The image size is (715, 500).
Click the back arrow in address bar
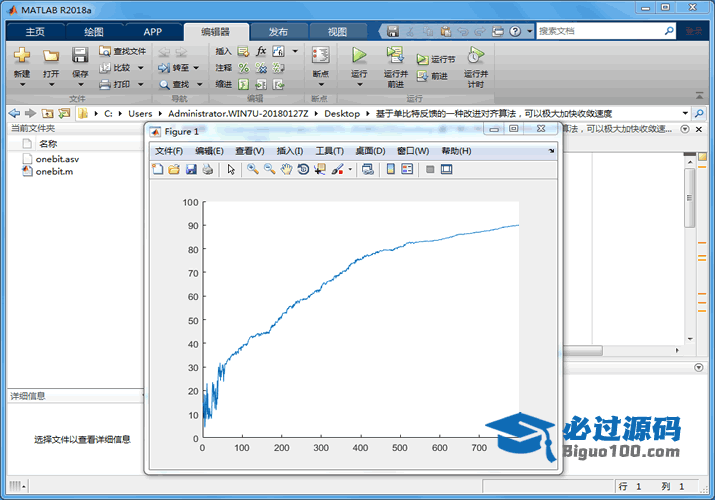15,113
